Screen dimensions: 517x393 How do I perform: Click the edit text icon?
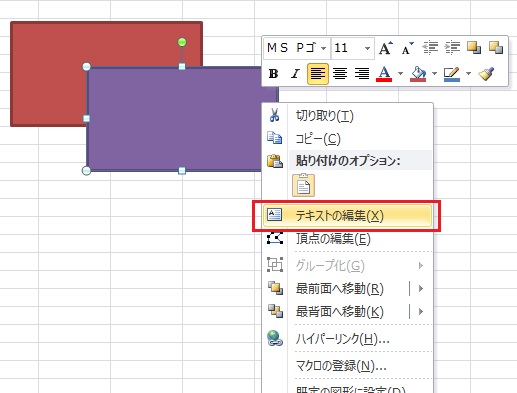pos(275,215)
